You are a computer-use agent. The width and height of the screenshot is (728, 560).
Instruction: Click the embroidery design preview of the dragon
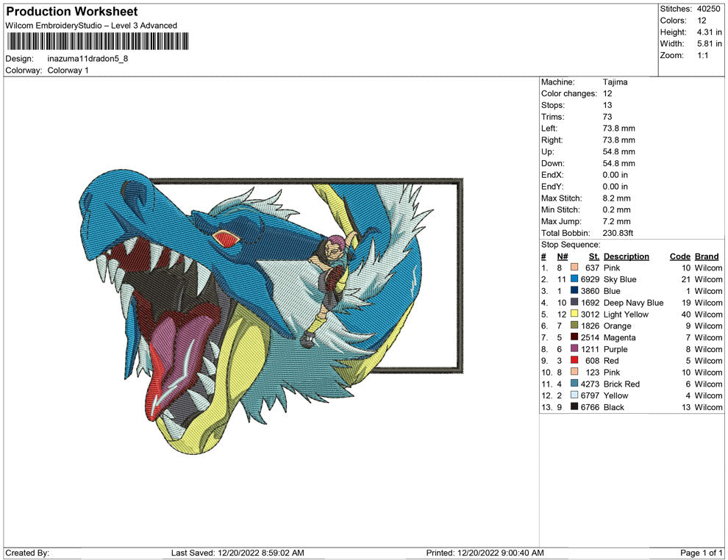tap(257, 309)
